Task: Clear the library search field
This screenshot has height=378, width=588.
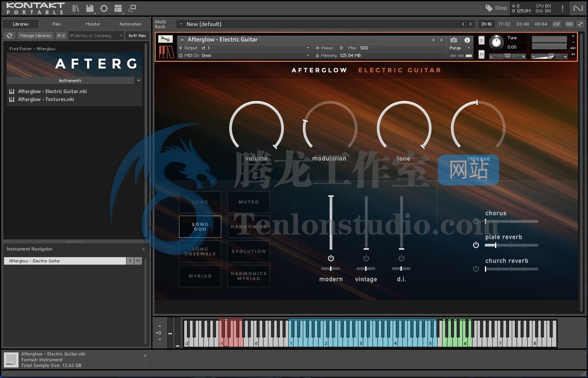Action: pos(121,36)
